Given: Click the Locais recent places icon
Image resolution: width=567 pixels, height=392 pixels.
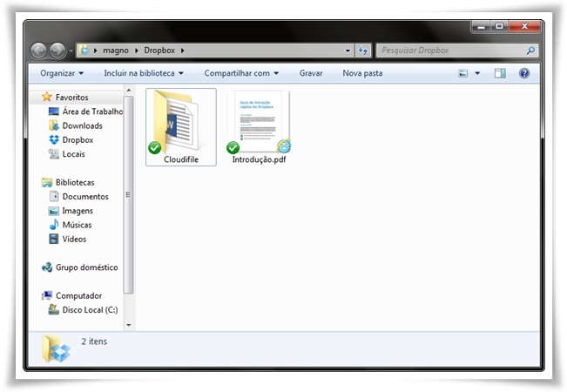Looking at the screenshot, I should (x=53, y=154).
